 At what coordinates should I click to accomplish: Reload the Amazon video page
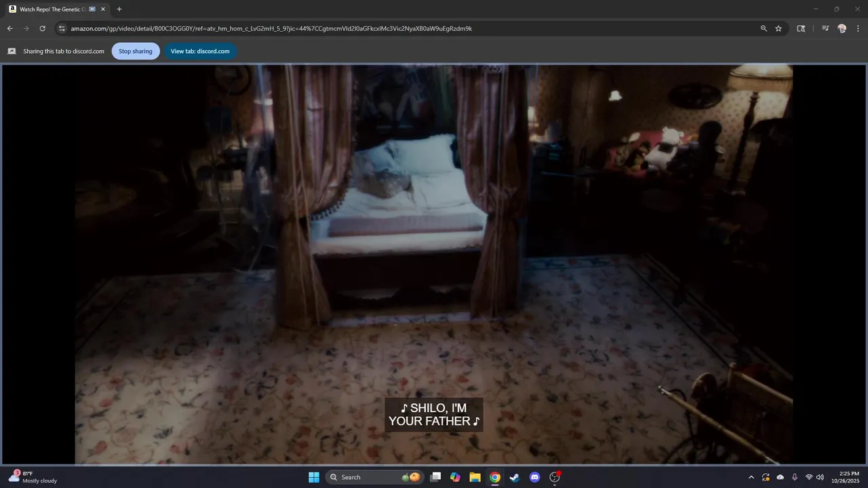42,28
